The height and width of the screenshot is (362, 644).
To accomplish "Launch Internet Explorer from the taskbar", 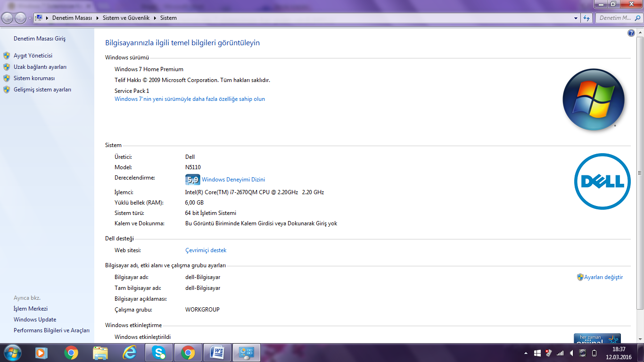I will point(130,353).
